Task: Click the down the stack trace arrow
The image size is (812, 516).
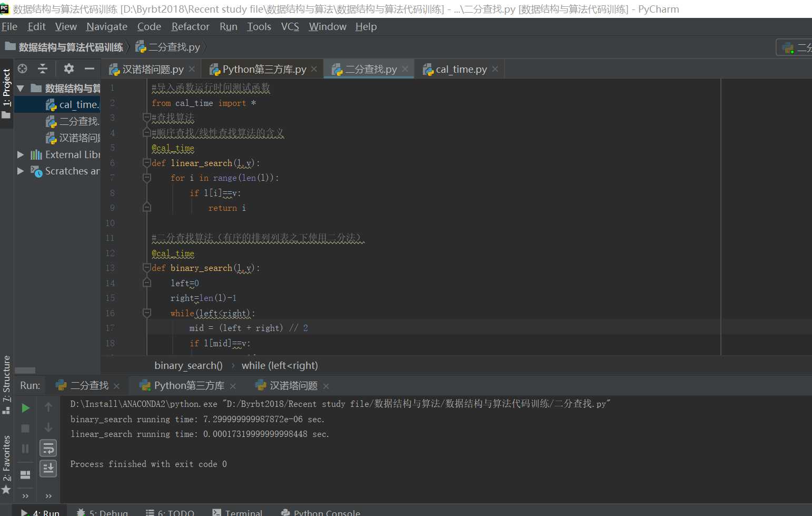Action: (x=48, y=427)
